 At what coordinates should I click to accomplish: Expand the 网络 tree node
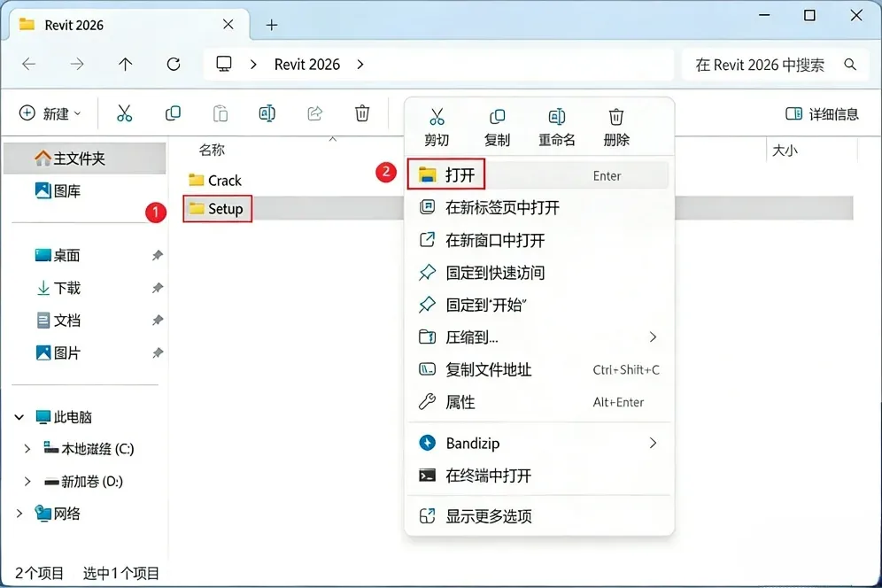click(19, 514)
